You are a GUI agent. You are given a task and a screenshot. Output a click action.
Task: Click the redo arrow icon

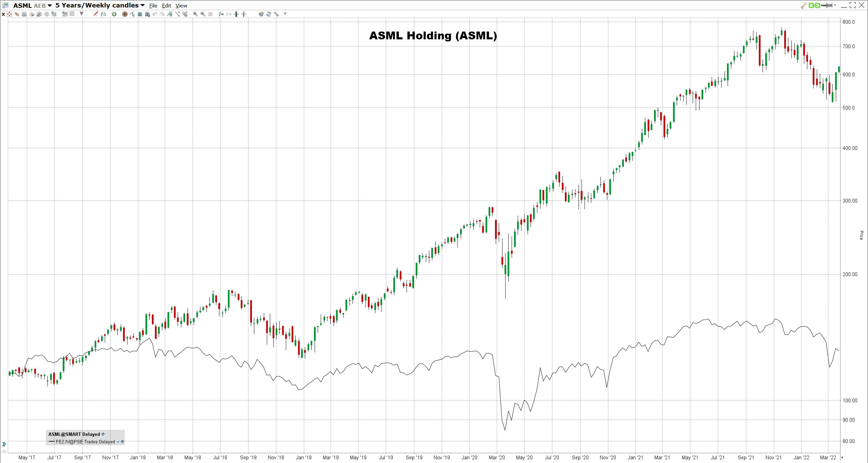click(162, 14)
